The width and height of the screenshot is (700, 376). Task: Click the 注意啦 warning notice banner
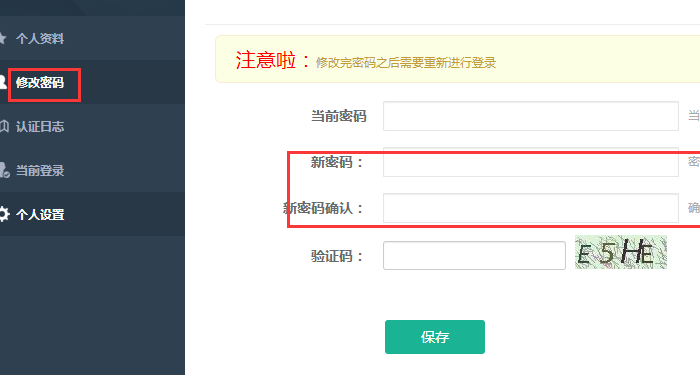pyautogui.click(x=458, y=59)
